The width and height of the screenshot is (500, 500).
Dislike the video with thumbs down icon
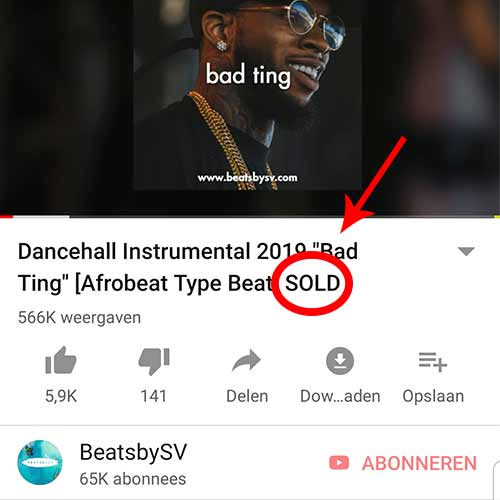(154, 361)
